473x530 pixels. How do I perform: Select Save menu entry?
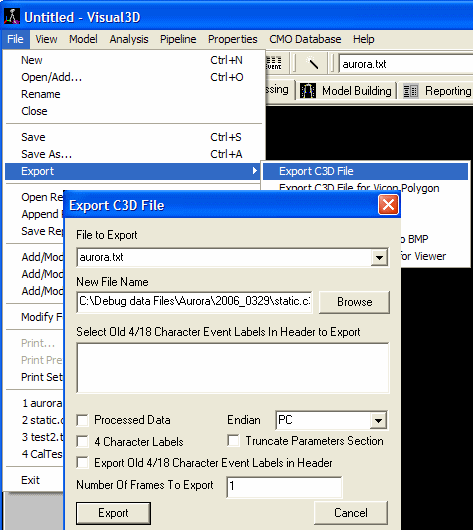(x=134, y=137)
